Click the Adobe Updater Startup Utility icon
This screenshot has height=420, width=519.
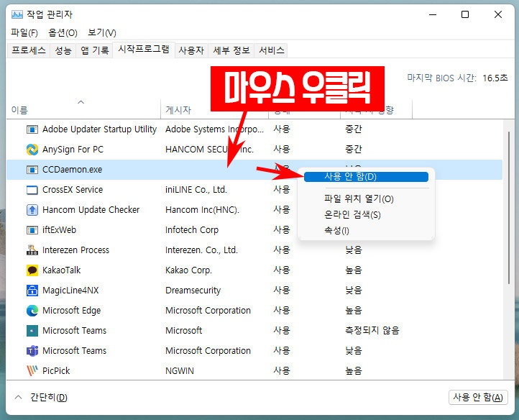click(32, 129)
